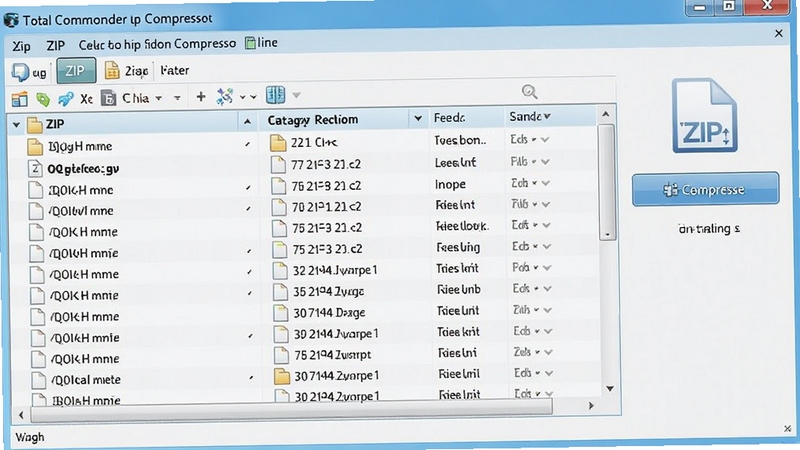Click horizontal scrollbar right arrow
This screenshot has width=800, height=450.
(x=591, y=406)
